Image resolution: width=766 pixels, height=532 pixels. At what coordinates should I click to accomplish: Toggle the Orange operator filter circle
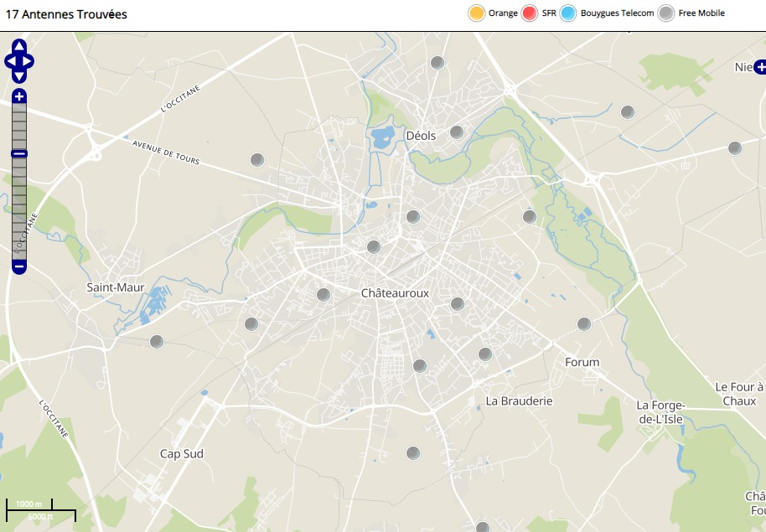tap(476, 13)
